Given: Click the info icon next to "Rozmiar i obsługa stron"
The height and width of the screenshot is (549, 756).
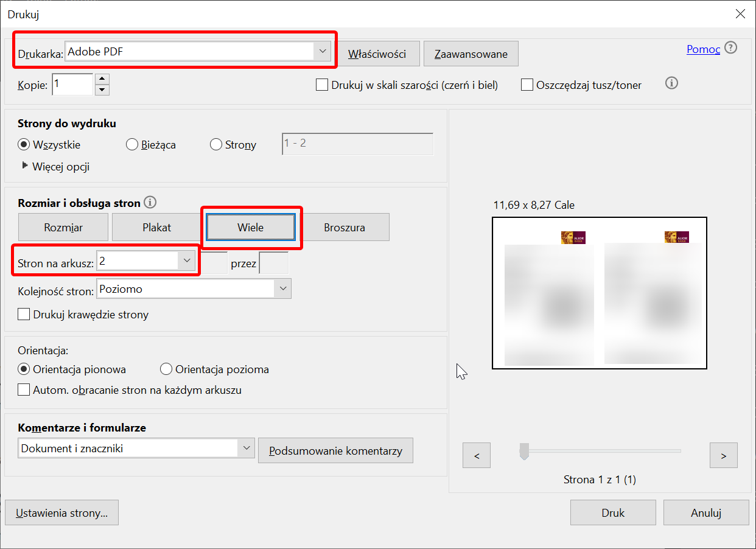Looking at the screenshot, I should (150, 202).
